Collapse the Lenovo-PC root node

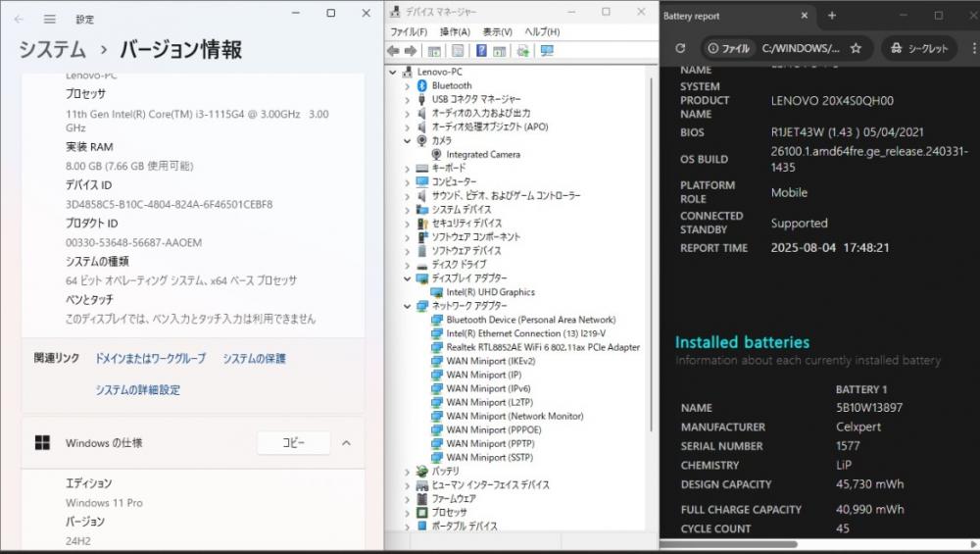[x=393, y=72]
